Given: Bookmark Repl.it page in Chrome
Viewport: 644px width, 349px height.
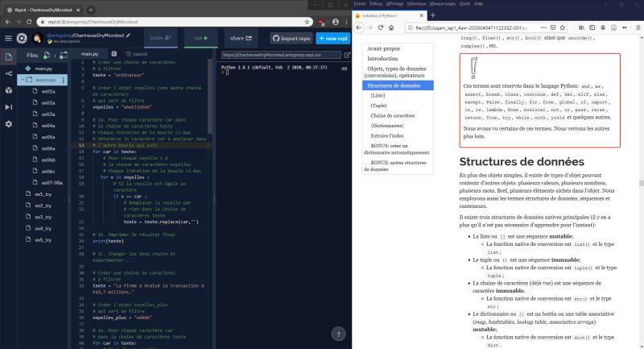Looking at the screenshot, I should click(x=307, y=22).
